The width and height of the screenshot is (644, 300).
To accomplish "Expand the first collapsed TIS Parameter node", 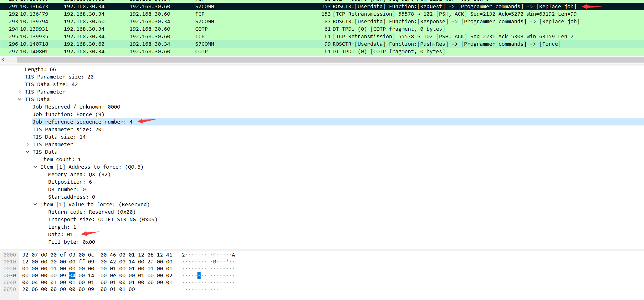I will coord(20,92).
